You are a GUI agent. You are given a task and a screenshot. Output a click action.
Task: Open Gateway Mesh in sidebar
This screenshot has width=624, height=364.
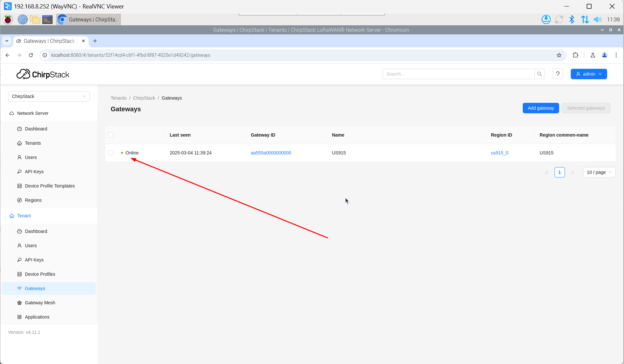(40, 303)
